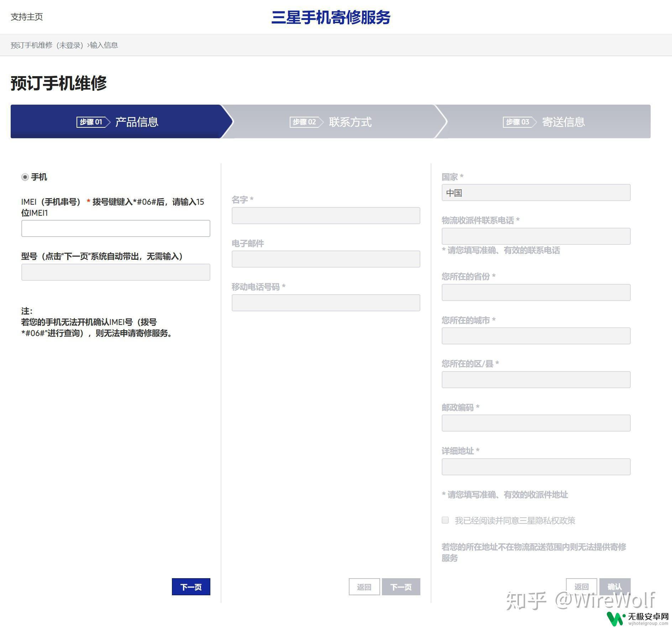Click 返回 in the shipping section
Viewport: 672px width, 628px height.
click(581, 587)
